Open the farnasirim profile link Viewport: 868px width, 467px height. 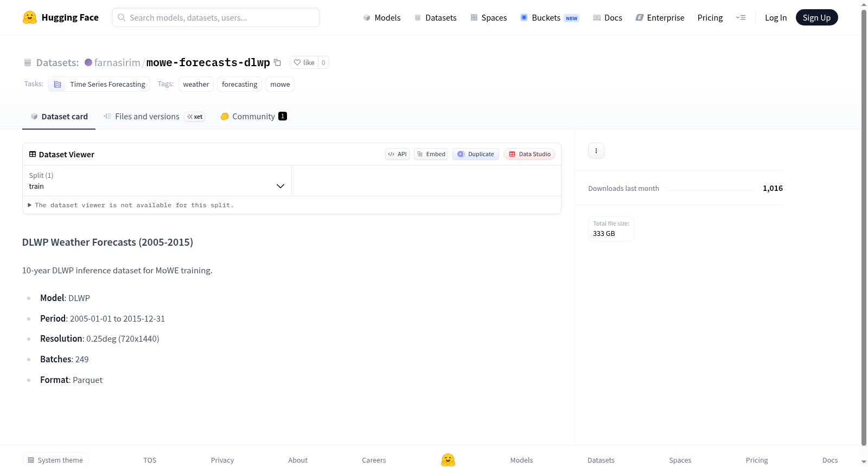pos(117,62)
